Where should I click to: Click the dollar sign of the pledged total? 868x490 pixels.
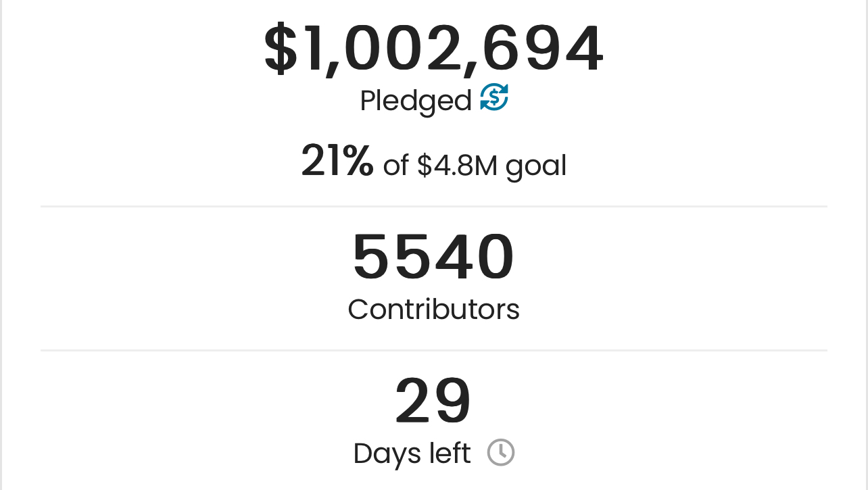point(280,49)
